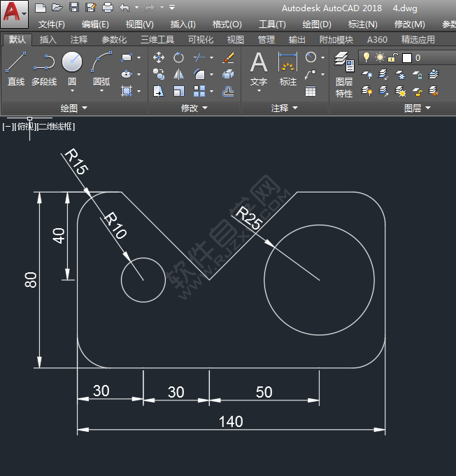The image size is (456, 476).
Task: Click the AutoCAD application menu button
Action: coord(14,13)
